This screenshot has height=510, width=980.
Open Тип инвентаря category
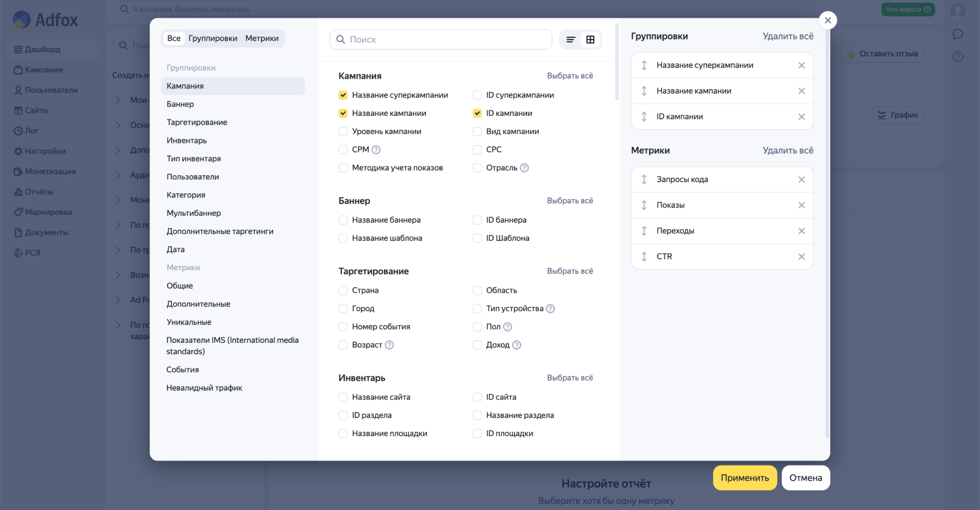click(233, 159)
